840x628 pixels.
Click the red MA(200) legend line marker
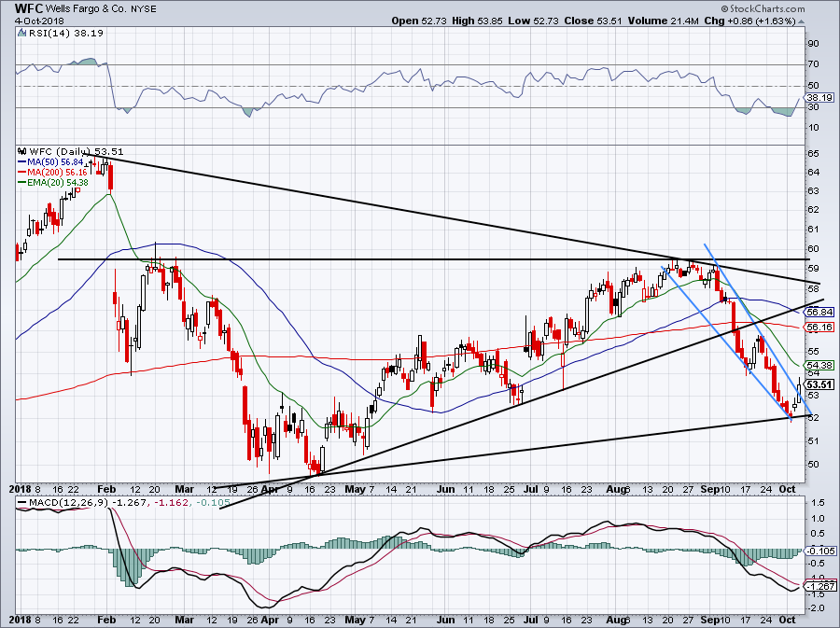pos(22,173)
